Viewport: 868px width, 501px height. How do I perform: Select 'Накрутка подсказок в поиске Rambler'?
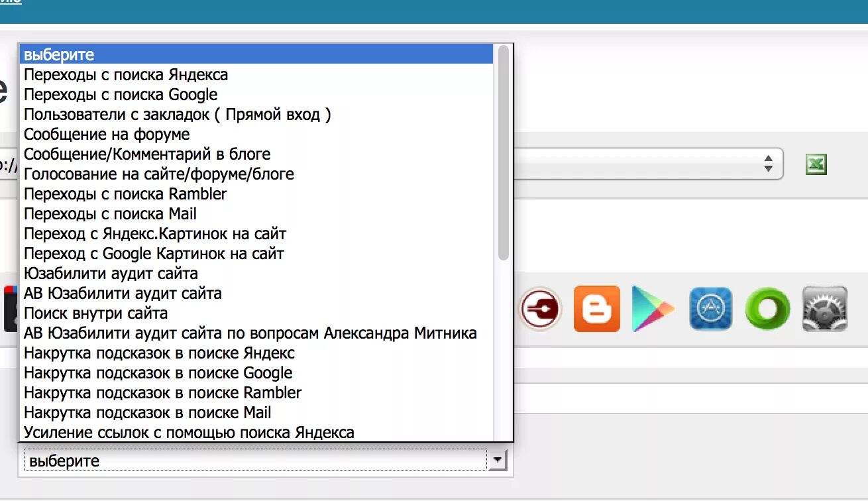click(x=256, y=392)
